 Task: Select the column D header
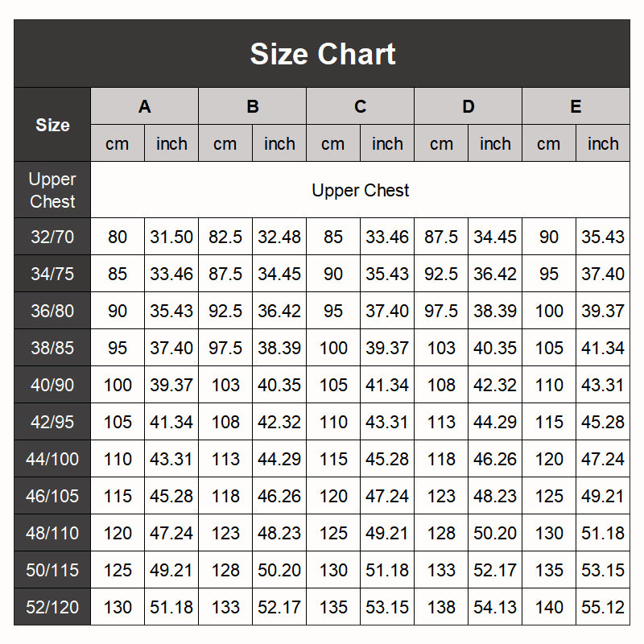point(468,106)
